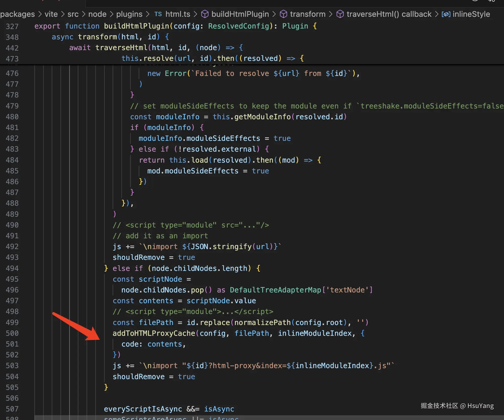Click the cube icon beside buildHtmlPlugin
Screen dimensions: 504x420
(x=205, y=14)
